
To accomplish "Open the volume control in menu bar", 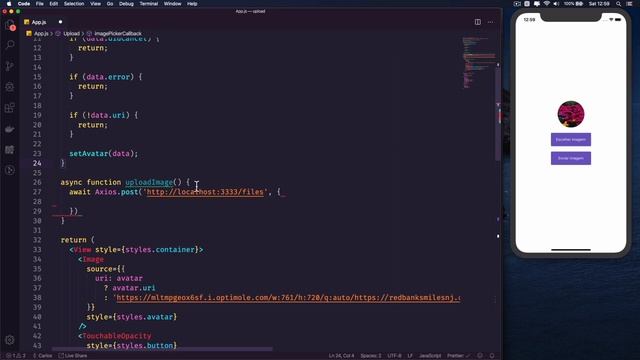I will point(556,4).
